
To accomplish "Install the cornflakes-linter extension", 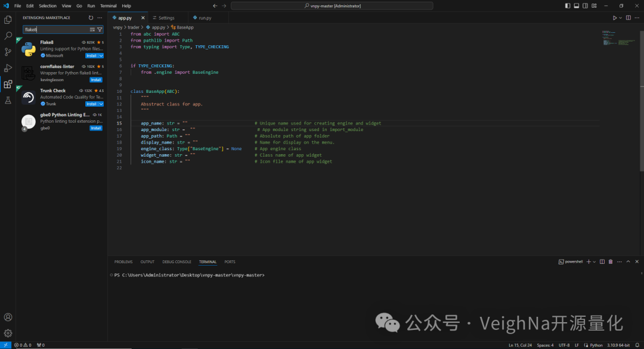I will click(95, 79).
